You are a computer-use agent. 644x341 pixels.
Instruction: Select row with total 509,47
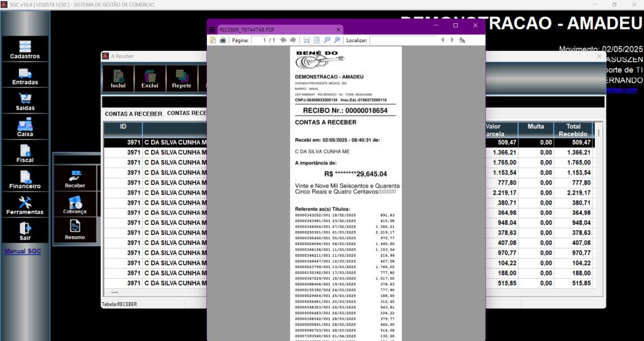point(348,143)
